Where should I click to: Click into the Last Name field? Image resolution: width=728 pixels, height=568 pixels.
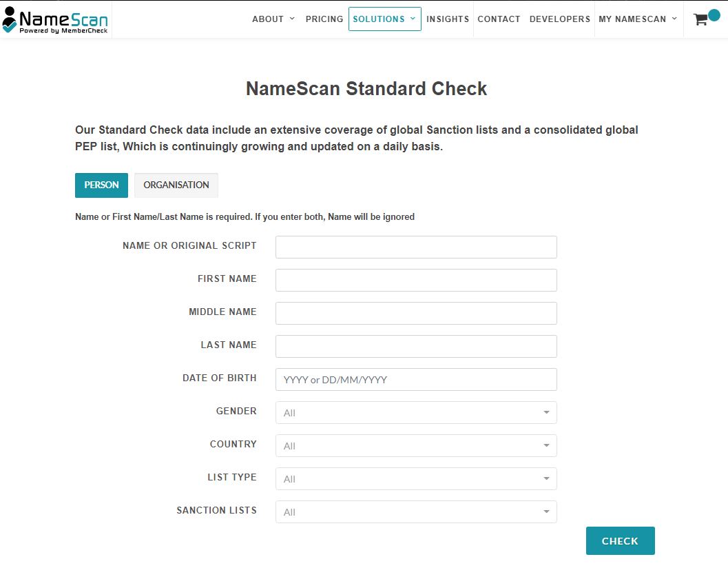point(416,346)
